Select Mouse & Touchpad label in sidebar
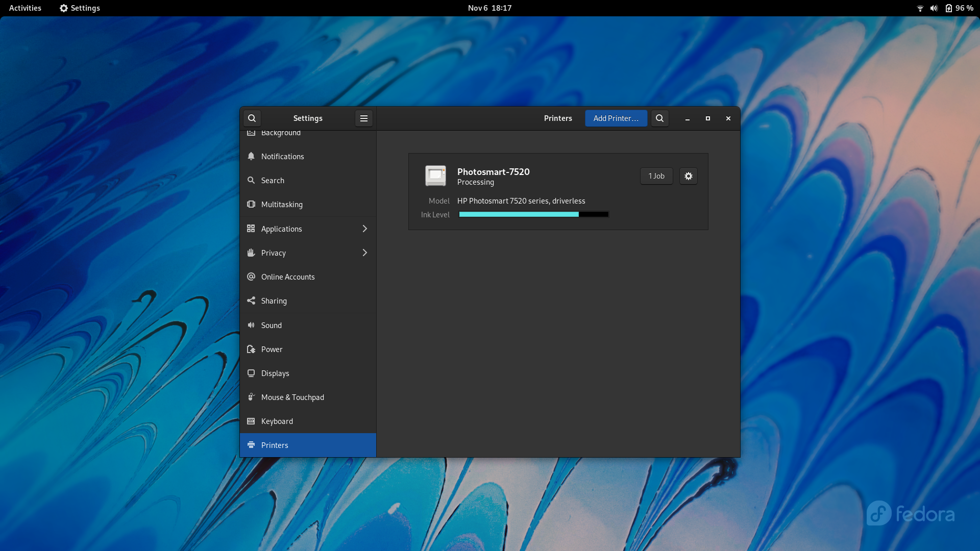This screenshot has width=980, height=551. click(292, 397)
